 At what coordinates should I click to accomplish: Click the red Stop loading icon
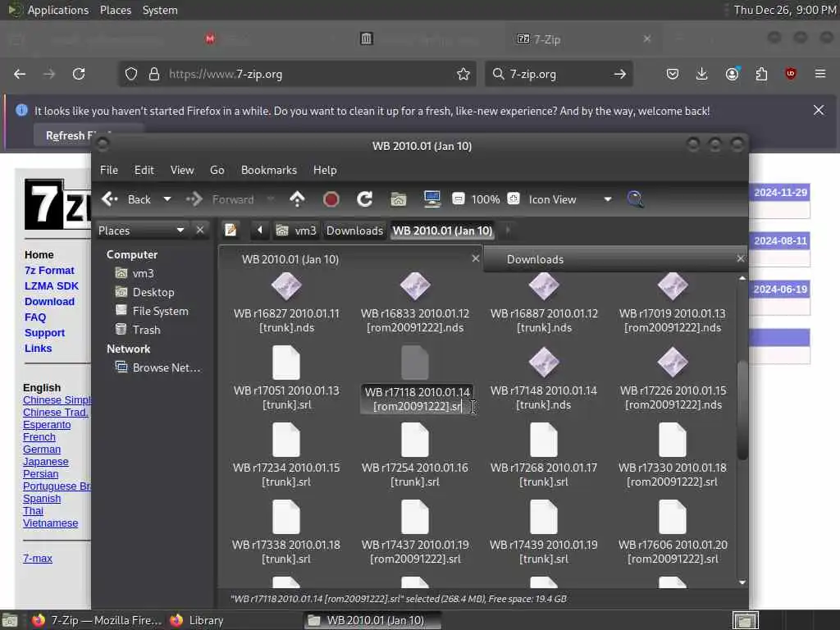coord(331,199)
